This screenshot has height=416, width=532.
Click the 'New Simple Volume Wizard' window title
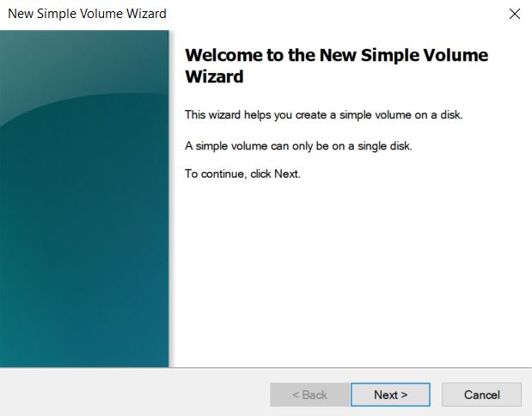[x=87, y=14]
